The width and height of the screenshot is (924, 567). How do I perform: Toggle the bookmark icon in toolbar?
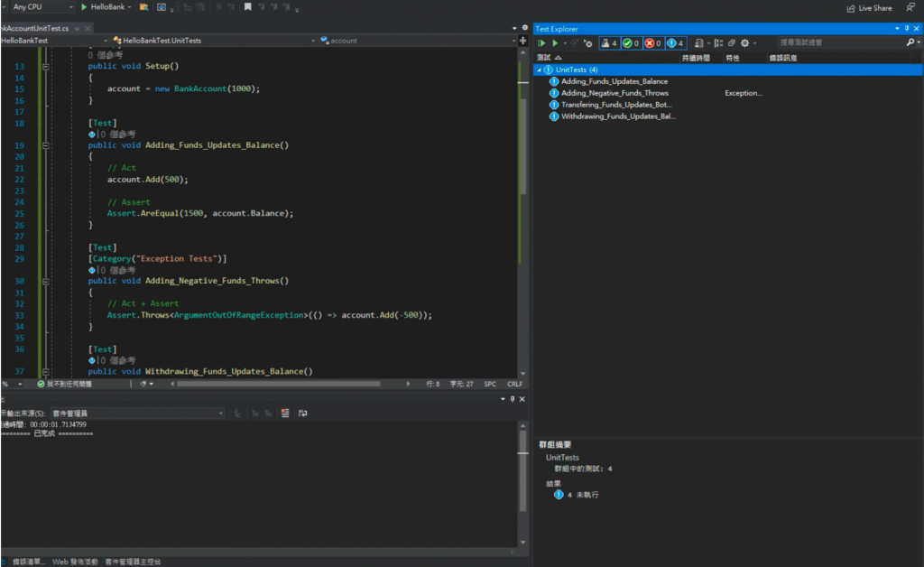click(247, 7)
